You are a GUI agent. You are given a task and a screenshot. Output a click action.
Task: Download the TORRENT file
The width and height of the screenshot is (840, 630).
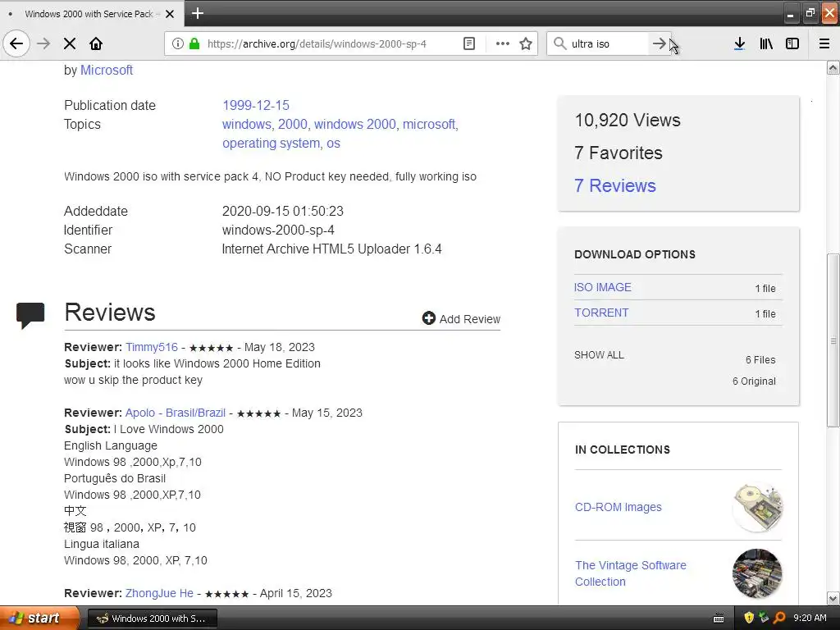(x=601, y=313)
